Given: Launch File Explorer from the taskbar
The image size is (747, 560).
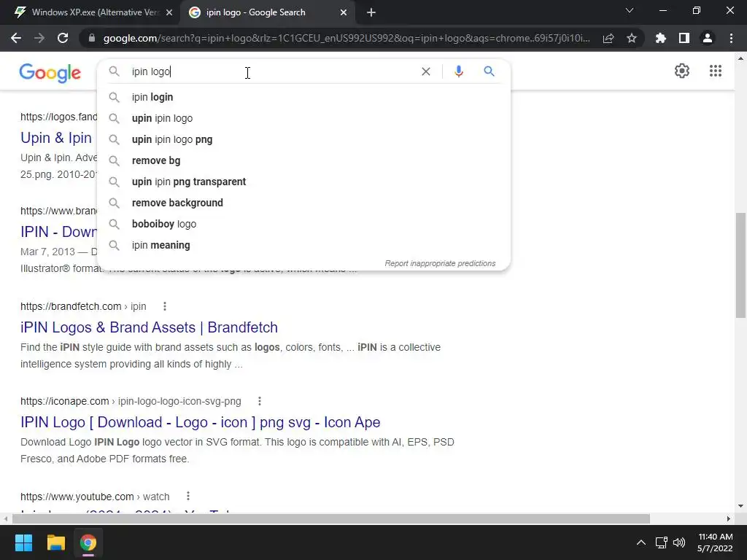Looking at the screenshot, I should click(55, 542).
